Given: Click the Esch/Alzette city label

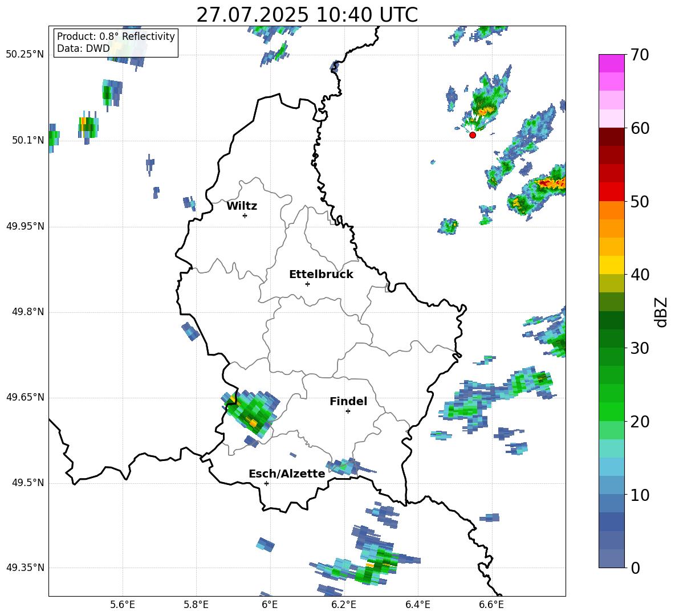Looking at the screenshot, I should (287, 474).
